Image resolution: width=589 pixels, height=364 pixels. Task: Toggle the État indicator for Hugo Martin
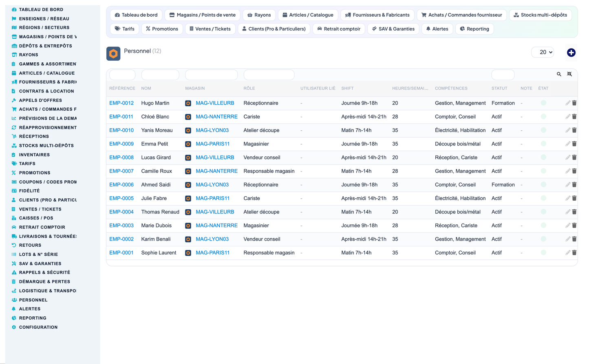(x=543, y=103)
